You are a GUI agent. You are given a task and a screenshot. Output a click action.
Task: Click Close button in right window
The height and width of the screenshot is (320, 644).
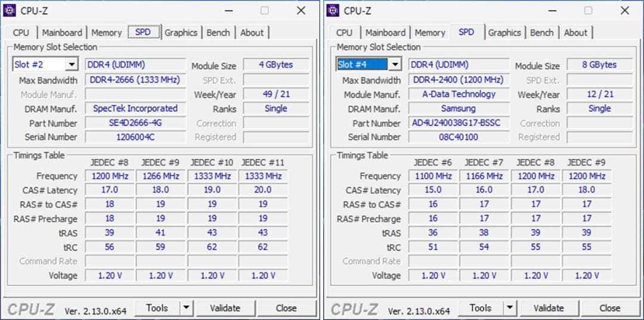pyautogui.click(x=610, y=307)
